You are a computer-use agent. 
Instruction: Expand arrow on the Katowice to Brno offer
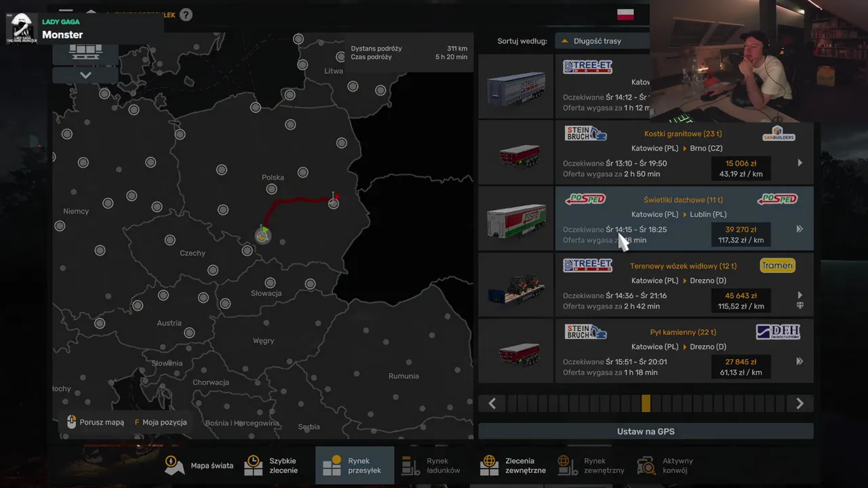point(800,163)
